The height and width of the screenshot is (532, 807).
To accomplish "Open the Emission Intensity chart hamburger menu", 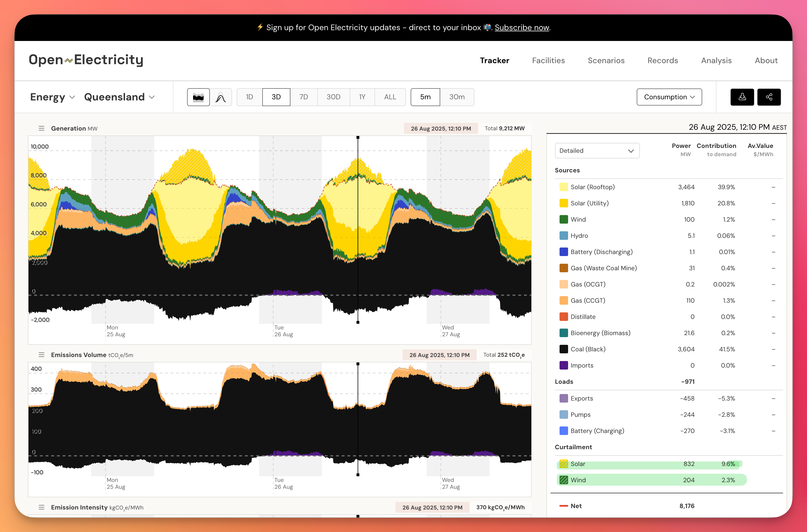I will click(x=41, y=508).
